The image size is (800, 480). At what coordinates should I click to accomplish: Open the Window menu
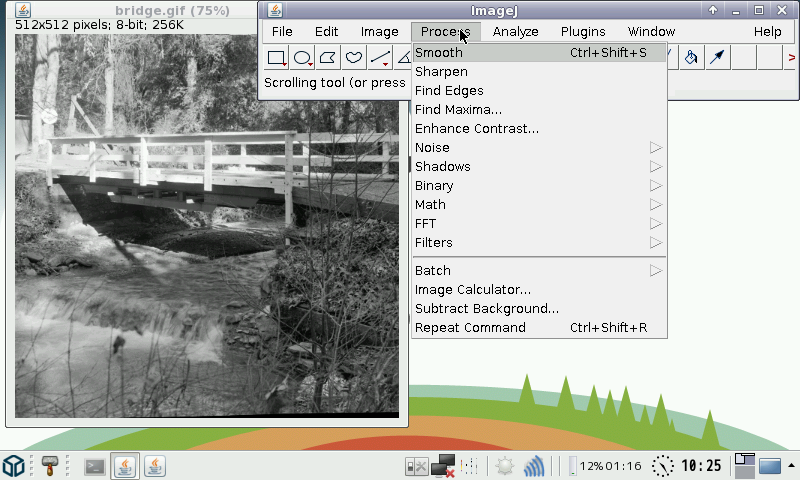(x=652, y=32)
